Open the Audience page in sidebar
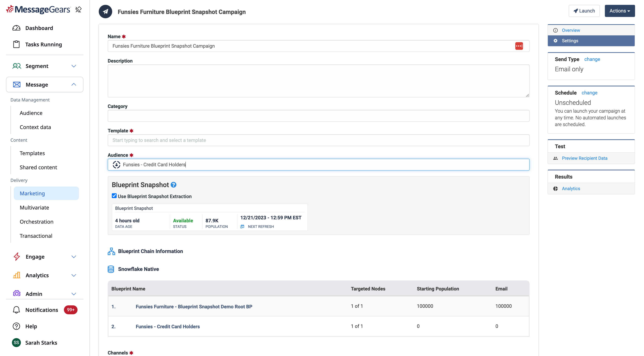The height and width of the screenshot is (356, 644). (x=31, y=113)
